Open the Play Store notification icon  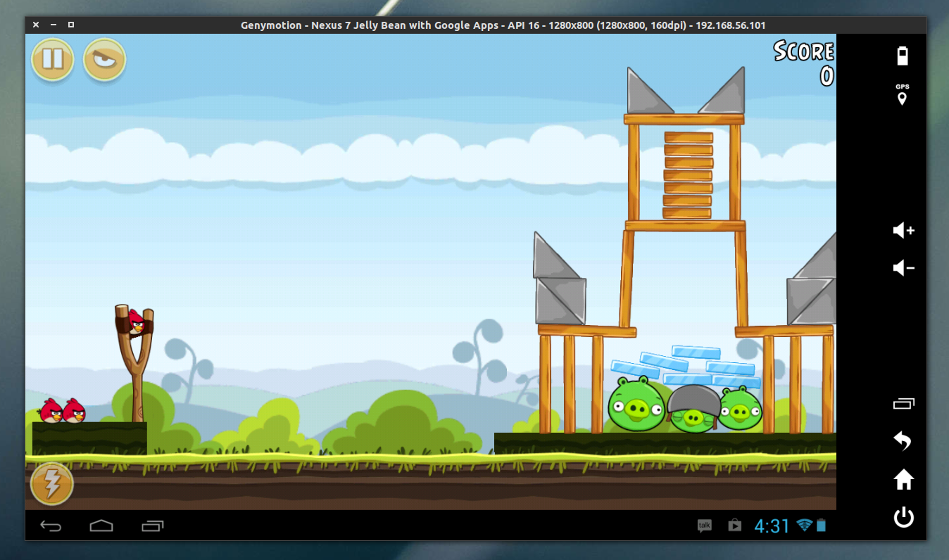click(734, 526)
